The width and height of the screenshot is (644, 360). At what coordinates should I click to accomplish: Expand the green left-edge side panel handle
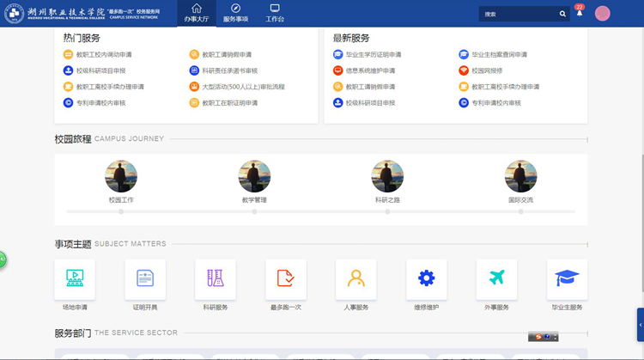3,258
